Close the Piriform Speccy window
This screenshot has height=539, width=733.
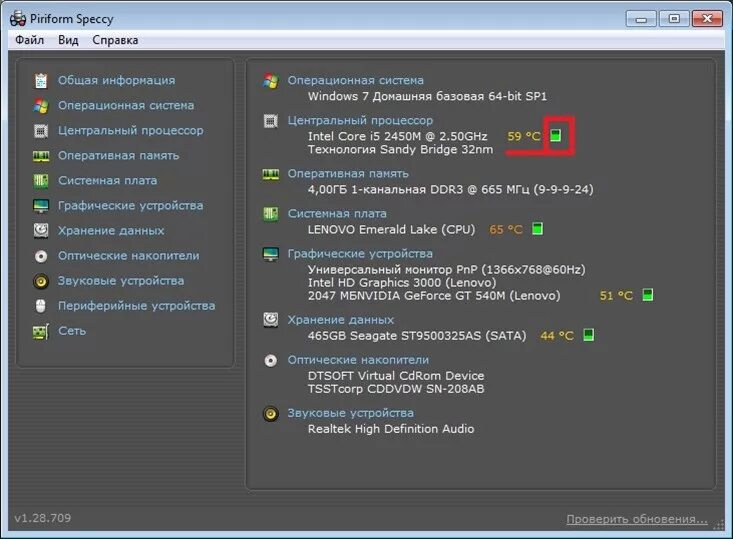tap(707, 19)
